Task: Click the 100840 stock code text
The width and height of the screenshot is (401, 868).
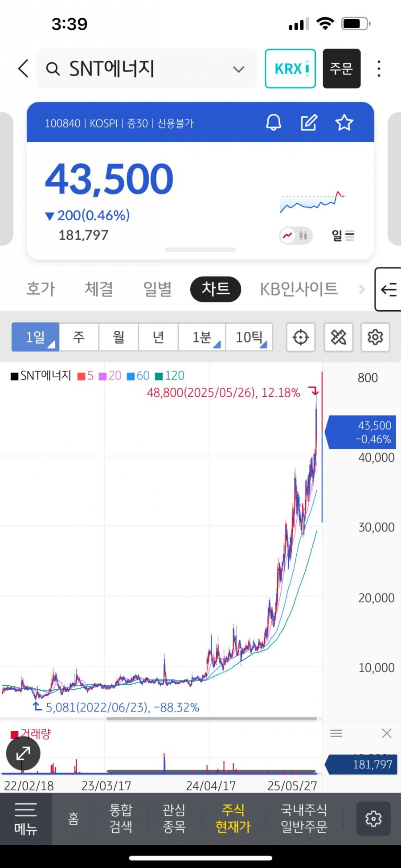Action: point(62,123)
